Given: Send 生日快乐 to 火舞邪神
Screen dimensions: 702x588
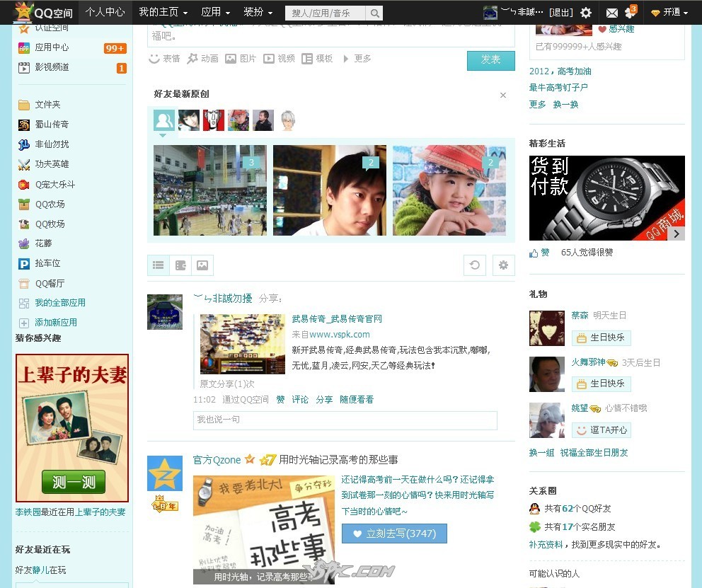Looking at the screenshot, I should (x=602, y=384).
